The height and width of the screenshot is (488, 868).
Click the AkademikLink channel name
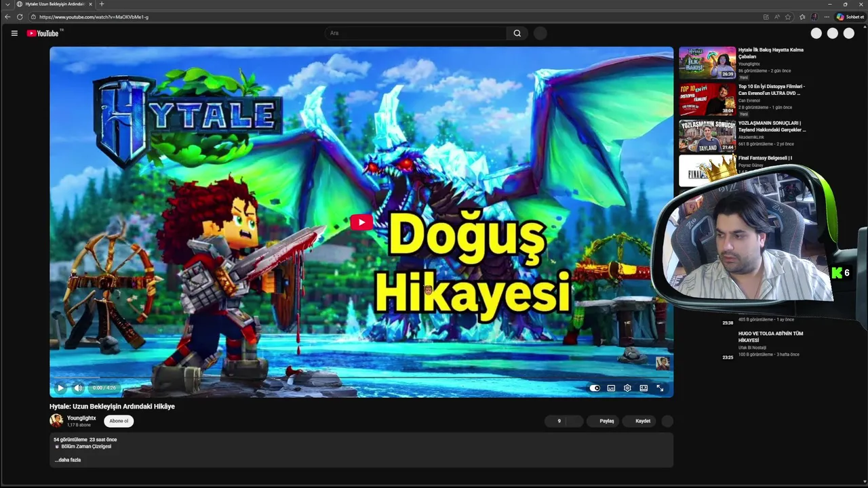point(751,137)
